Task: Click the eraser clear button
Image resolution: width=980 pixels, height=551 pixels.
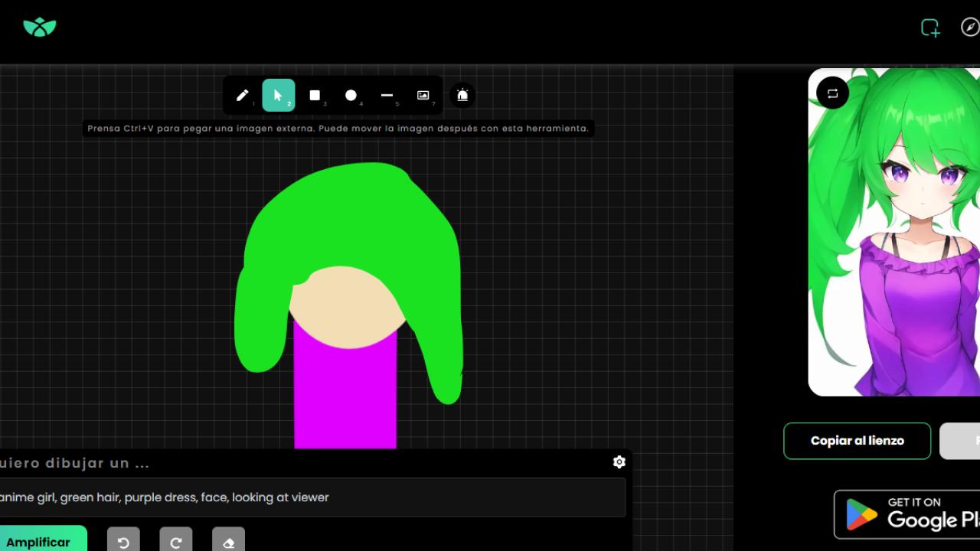Action: [228, 542]
